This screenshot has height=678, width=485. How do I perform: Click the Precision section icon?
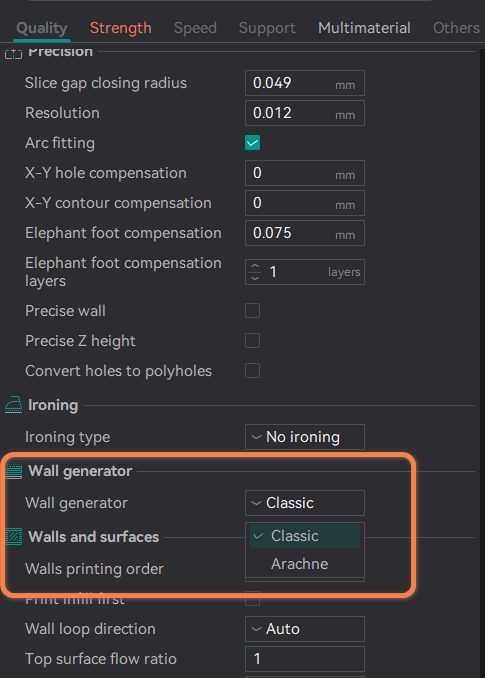point(13,54)
